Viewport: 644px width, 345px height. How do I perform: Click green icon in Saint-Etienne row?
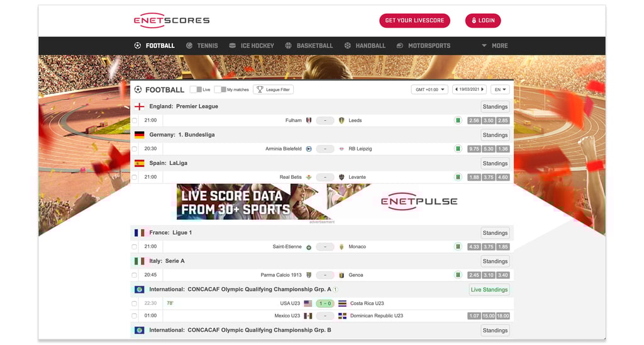[458, 247]
